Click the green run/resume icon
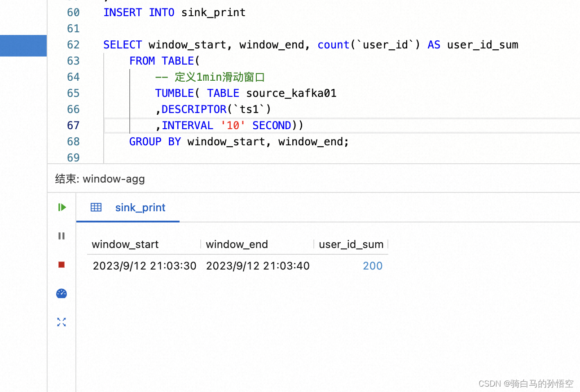Screen dimensions: 580x392 point(62,207)
